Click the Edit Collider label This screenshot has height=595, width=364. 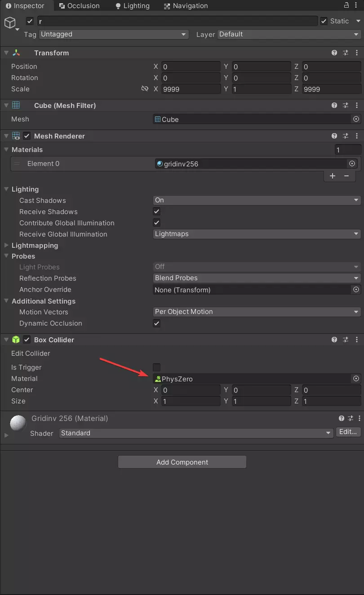point(31,353)
